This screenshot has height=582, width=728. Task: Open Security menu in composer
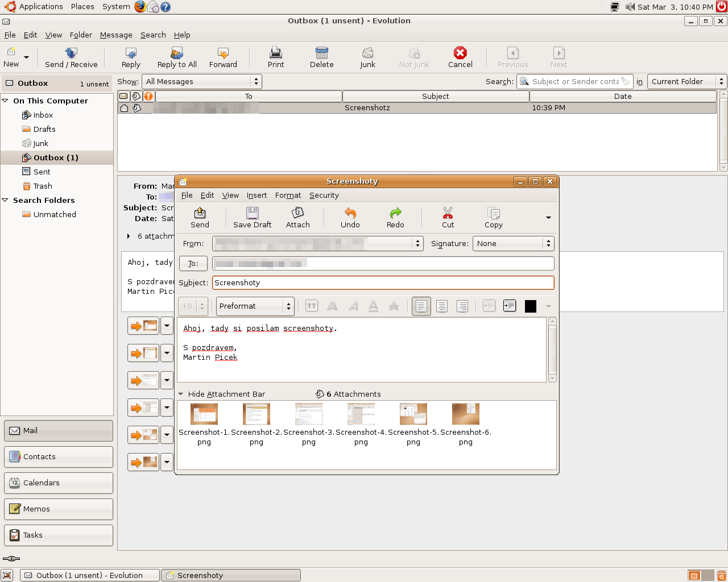coord(324,195)
